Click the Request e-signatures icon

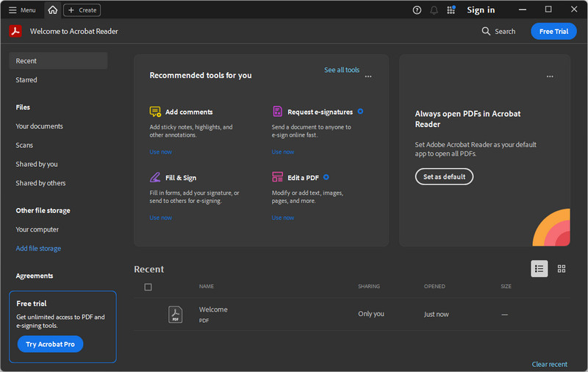point(278,111)
